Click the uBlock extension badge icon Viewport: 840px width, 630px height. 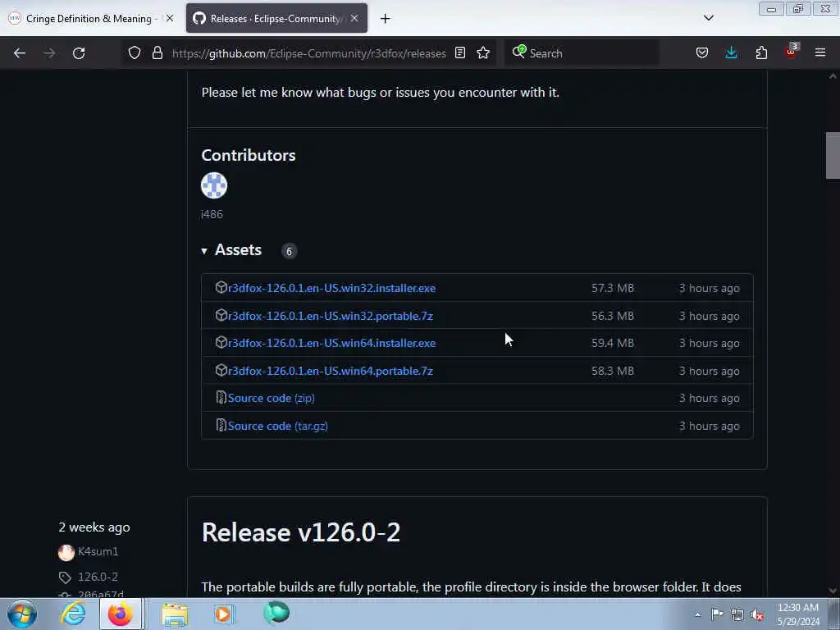point(792,52)
